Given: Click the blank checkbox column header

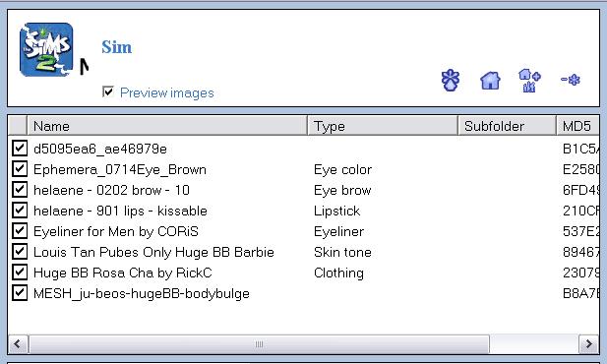Looking at the screenshot, I should (x=18, y=126).
